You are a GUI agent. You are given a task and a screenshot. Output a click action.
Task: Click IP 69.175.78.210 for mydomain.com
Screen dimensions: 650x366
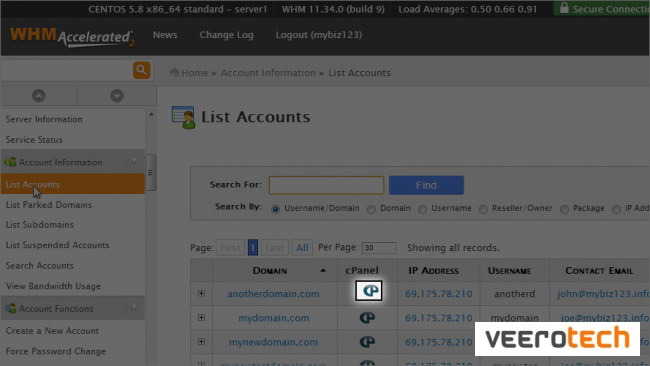[439, 318]
